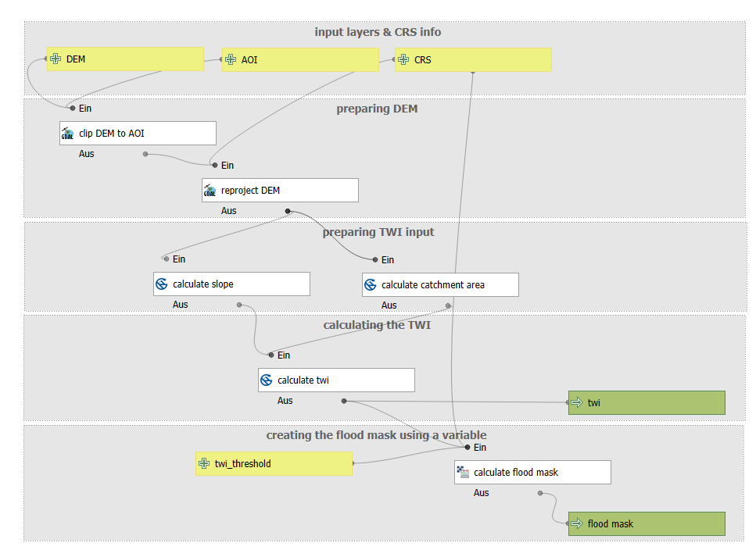The image size is (756, 550).
Task: Click SAGA icon on calculate slope node
Action: tap(162, 284)
